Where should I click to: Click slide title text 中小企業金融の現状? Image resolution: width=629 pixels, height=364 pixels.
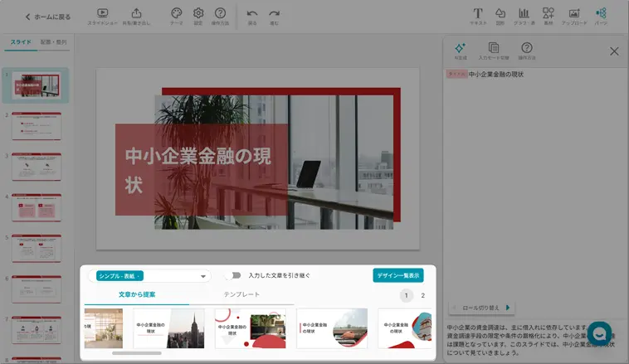pyautogui.click(x=197, y=170)
